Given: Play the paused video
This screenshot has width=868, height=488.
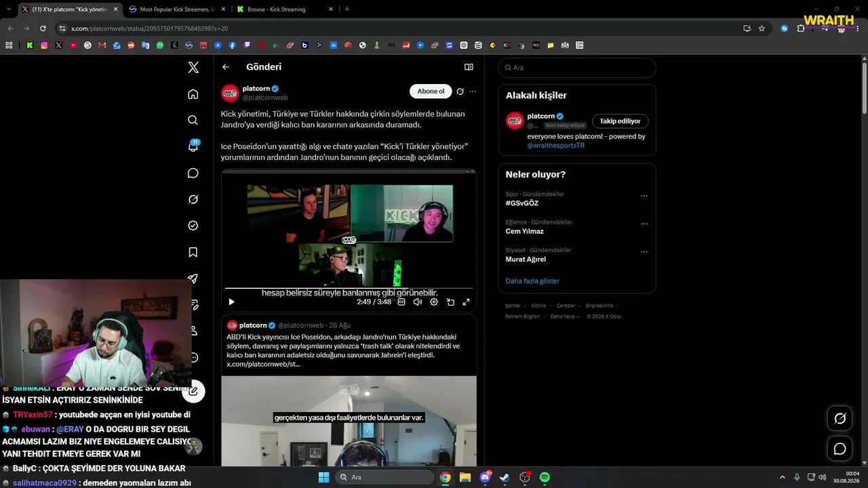Looking at the screenshot, I should pyautogui.click(x=231, y=302).
